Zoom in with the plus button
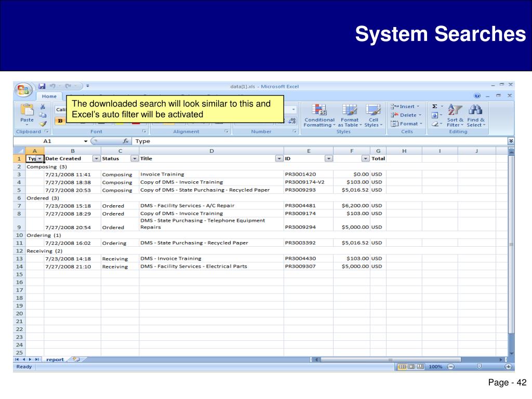The image size is (532, 399). pyautogui.click(x=508, y=367)
